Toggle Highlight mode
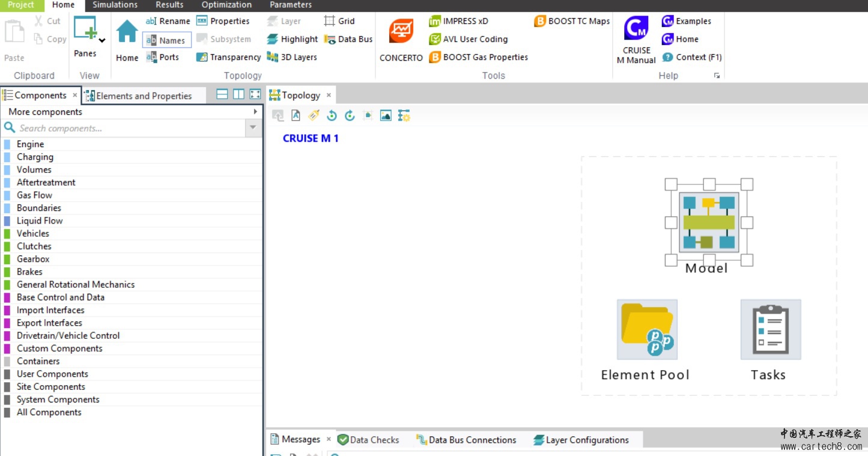This screenshot has height=456, width=868. [x=292, y=39]
